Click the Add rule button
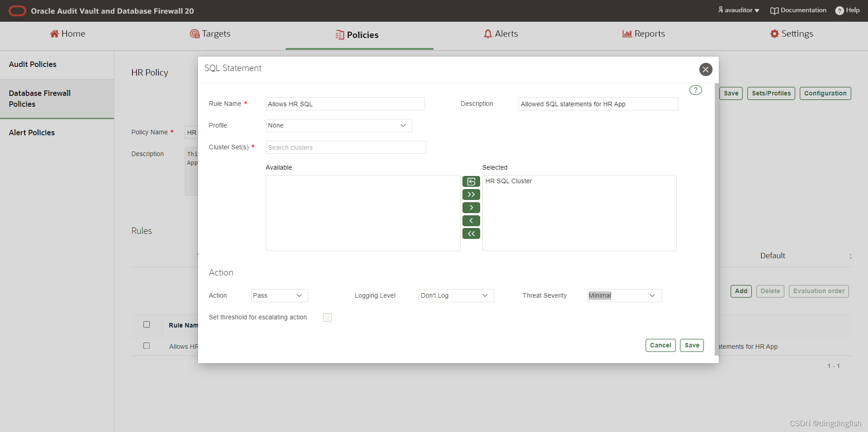This screenshot has height=432, width=868. pyautogui.click(x=741, y=291)
